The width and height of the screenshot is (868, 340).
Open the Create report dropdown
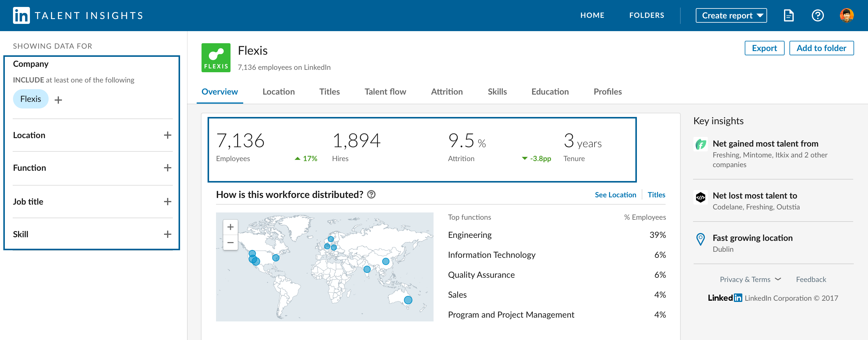coord(731,15)
